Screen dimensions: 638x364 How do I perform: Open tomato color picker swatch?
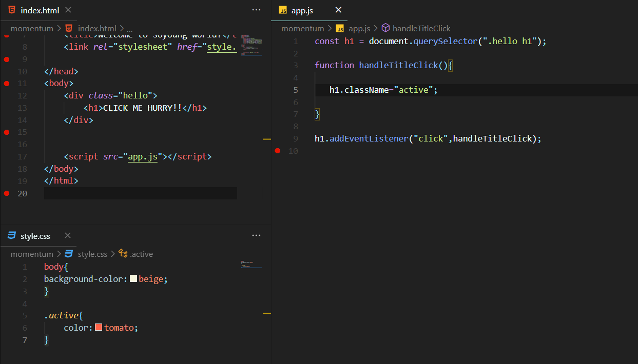click(x=99, y=328)
